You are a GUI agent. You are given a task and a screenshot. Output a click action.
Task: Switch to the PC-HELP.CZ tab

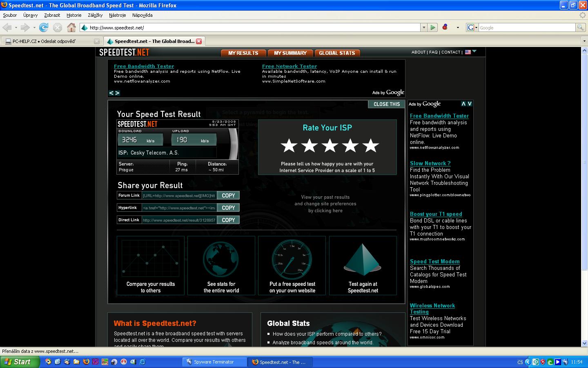pyautogui.click(x=51, y=41)
